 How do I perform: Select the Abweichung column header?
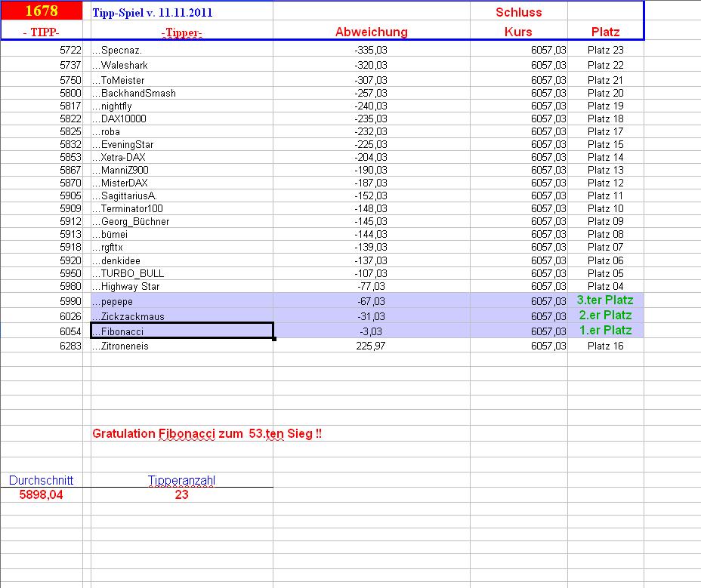pyautogui.click(x=371, y=32)
